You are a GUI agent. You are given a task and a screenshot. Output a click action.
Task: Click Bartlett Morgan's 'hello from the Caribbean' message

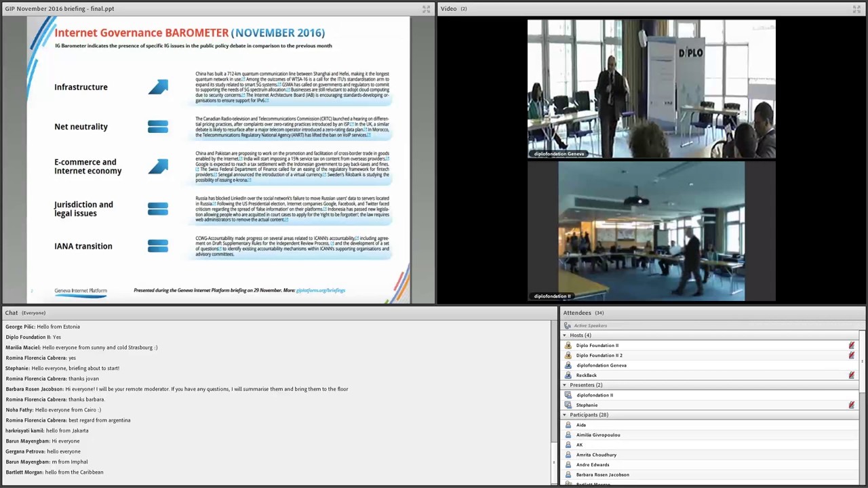point(54,472)
